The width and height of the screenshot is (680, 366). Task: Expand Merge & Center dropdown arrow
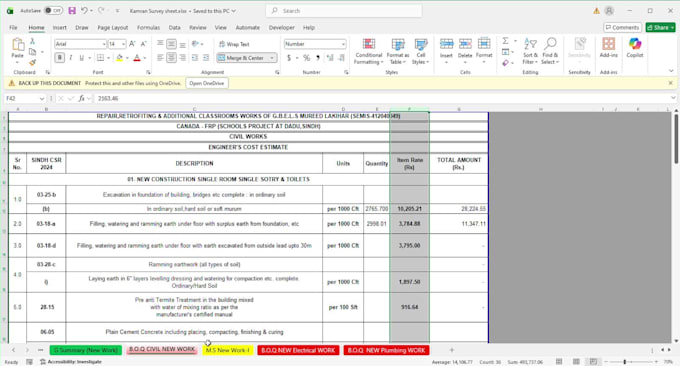coord(272,58)
